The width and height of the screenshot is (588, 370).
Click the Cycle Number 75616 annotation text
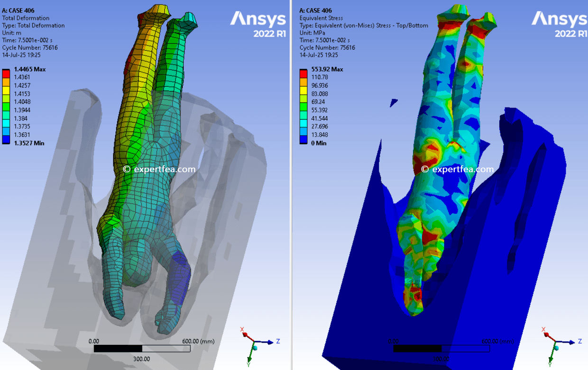click(30, 47)
